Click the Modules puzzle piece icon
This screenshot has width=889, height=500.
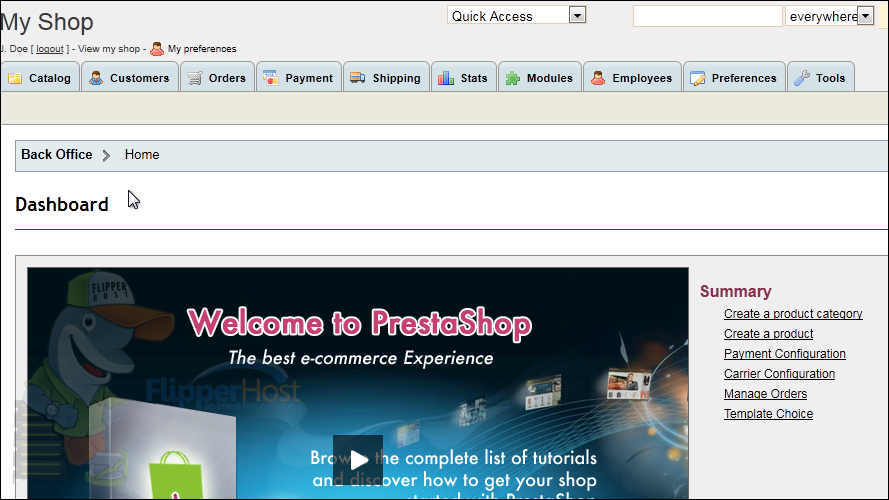coord(513,78)
